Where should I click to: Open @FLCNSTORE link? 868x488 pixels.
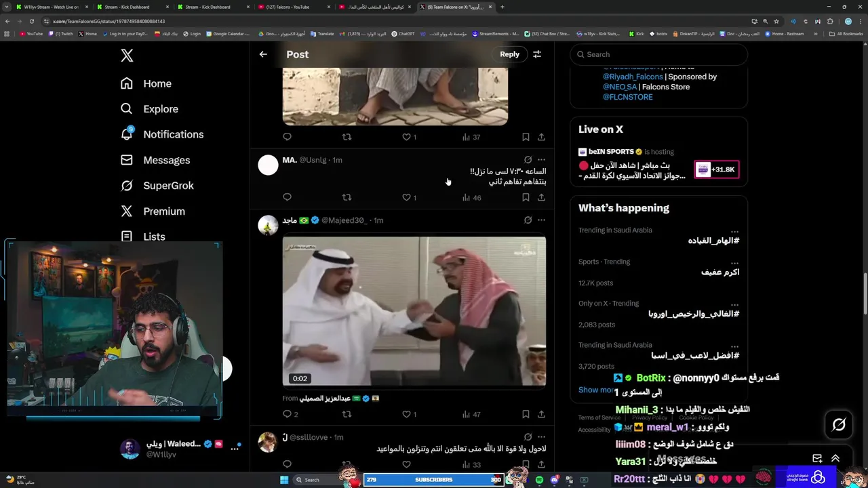click(628, 97)
